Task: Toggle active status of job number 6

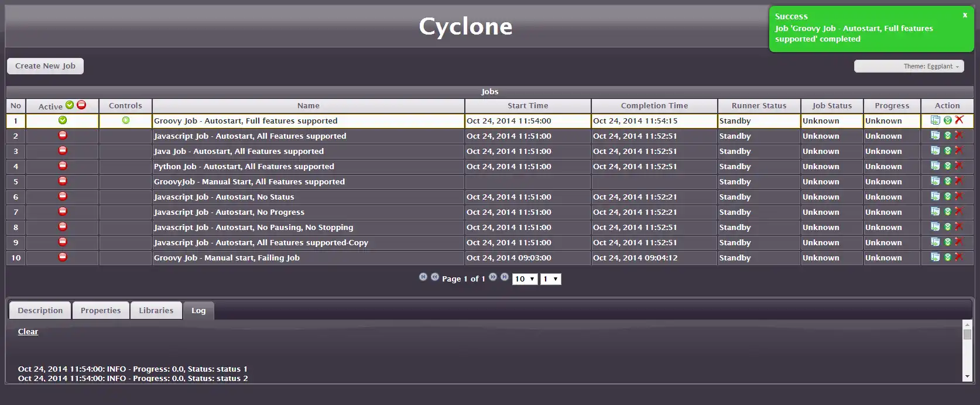Action: click(63, 196)
